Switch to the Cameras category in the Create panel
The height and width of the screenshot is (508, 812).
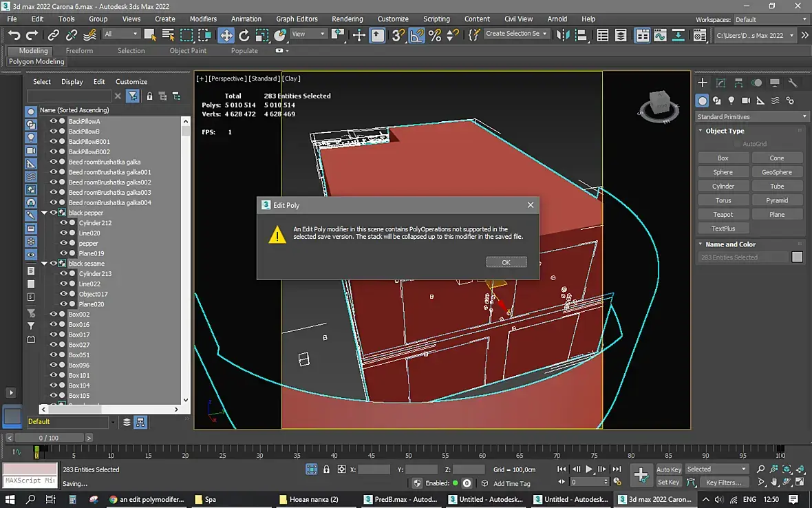[x=746, y=100]
